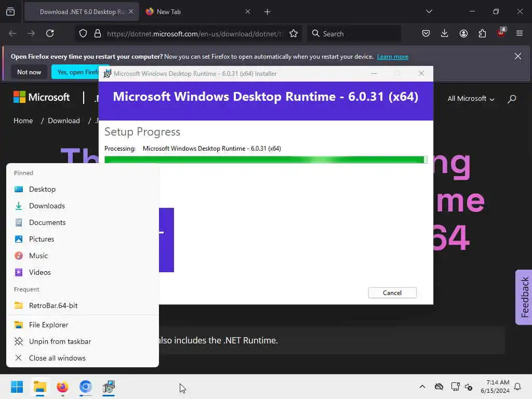532x399 pixels.
Task: Open OneDrive cloud tray icon
Action: (439, 387)
